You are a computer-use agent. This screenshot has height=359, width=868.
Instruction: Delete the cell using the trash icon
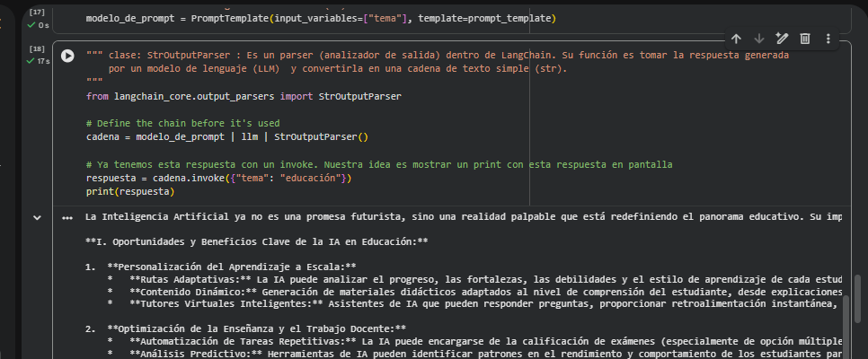point(805,39)
